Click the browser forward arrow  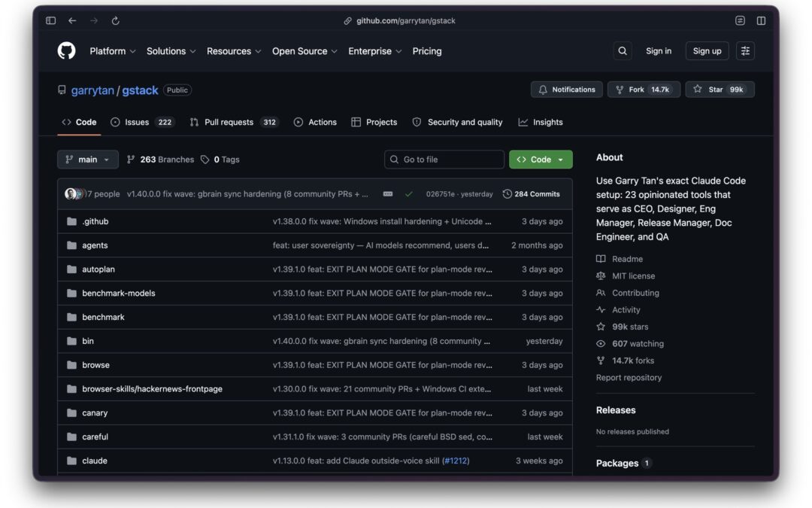point(94,21)
